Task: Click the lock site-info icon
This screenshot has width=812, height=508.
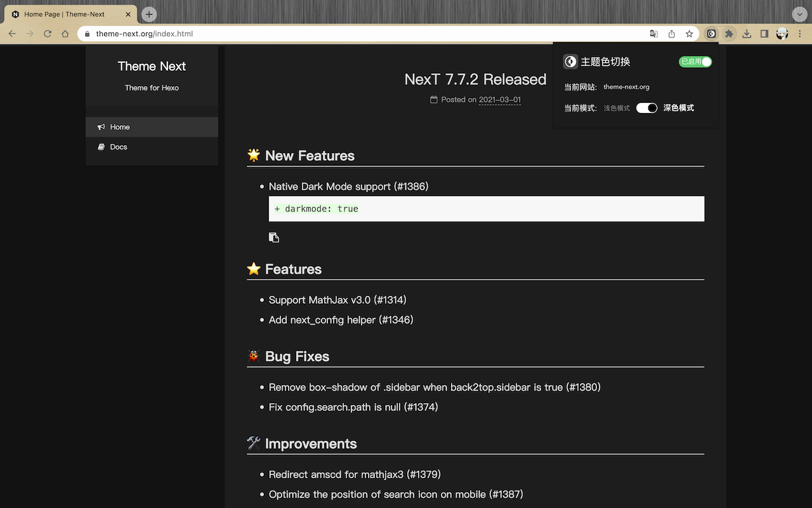Action: coord(88,34)
